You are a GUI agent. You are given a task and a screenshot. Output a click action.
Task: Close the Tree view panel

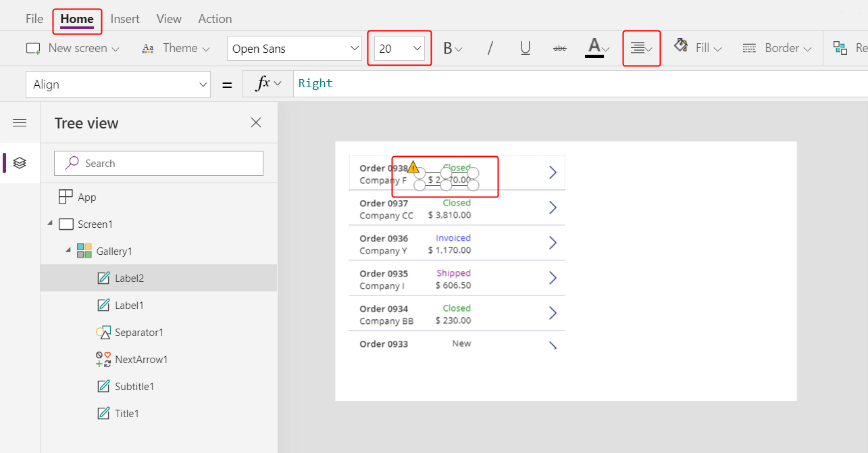[x=256, y=122]
